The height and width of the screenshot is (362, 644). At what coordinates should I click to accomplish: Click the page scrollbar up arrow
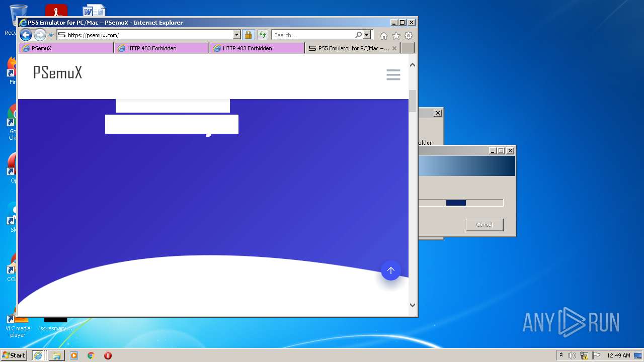413,65
